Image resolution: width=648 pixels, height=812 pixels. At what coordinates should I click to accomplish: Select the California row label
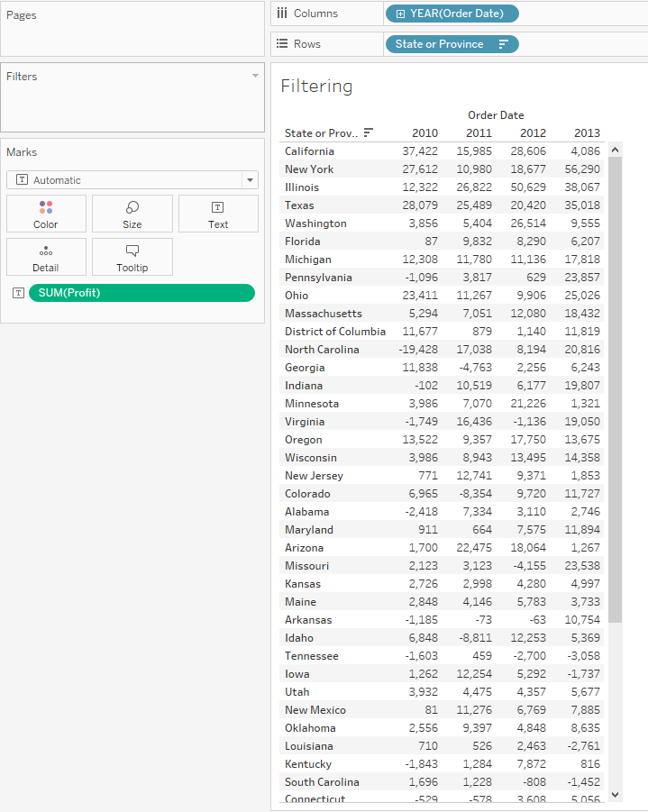click(309, 151)
